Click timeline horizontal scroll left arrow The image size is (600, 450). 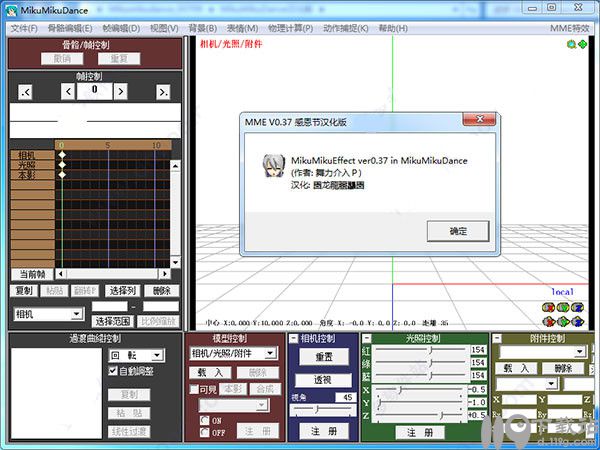point(60,274)
